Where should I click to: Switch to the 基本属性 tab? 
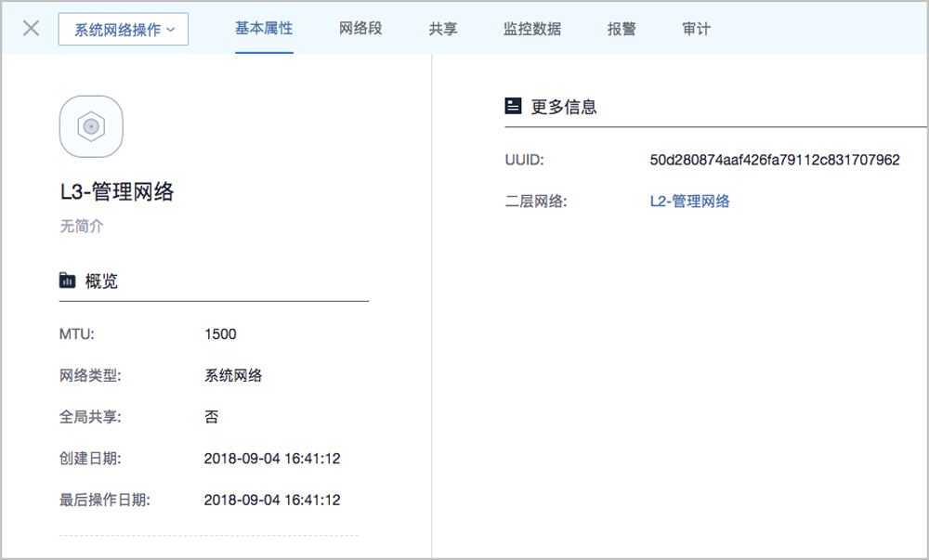pos(264,29)
